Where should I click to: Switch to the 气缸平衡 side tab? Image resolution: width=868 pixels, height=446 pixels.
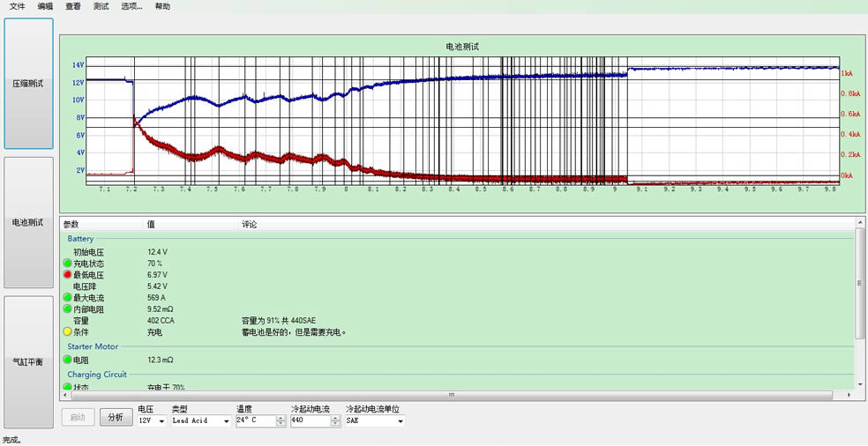point(28,361)
